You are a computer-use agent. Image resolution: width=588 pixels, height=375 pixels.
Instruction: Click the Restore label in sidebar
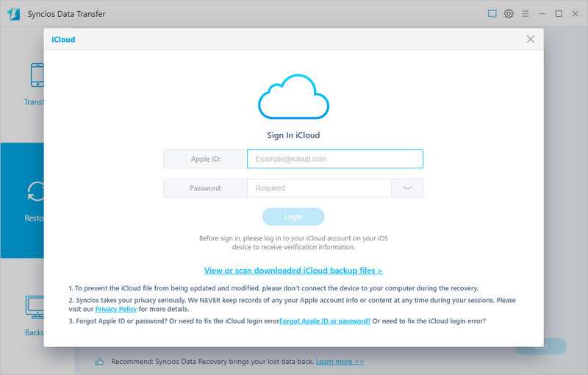34,218
